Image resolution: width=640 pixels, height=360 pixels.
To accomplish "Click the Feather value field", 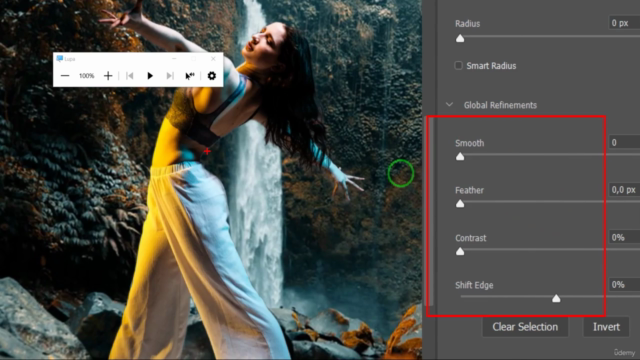I will tap(624, 189).
